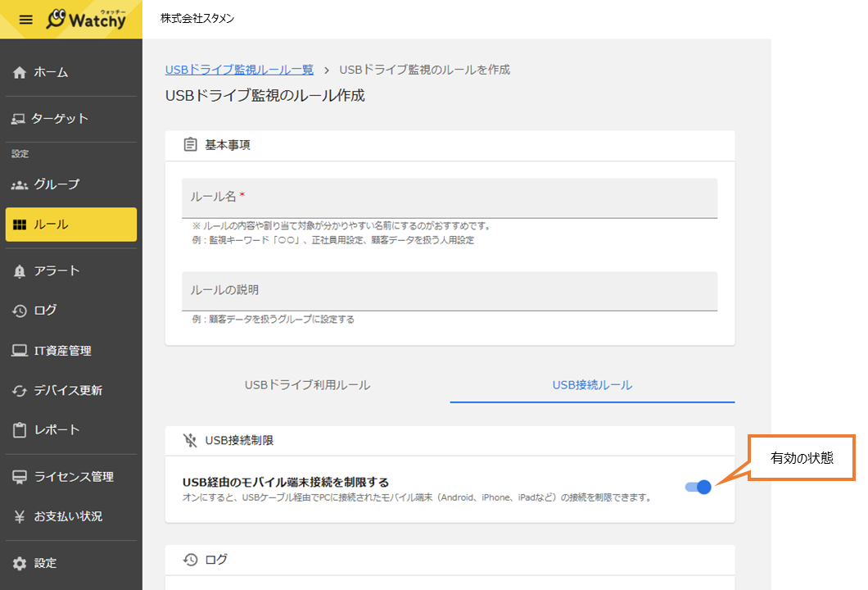Viewport: 868px width, 590px height.
Task: Click the ターゲット monitor icon
Action: pyautogui.click(x=18, y=119)
